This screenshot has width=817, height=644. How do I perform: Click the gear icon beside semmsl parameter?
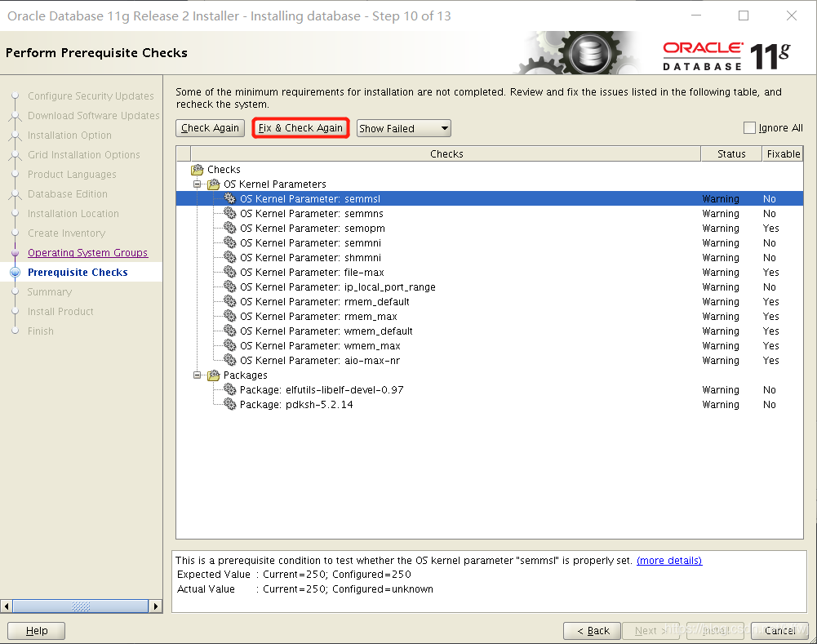[x=230, y=198]
